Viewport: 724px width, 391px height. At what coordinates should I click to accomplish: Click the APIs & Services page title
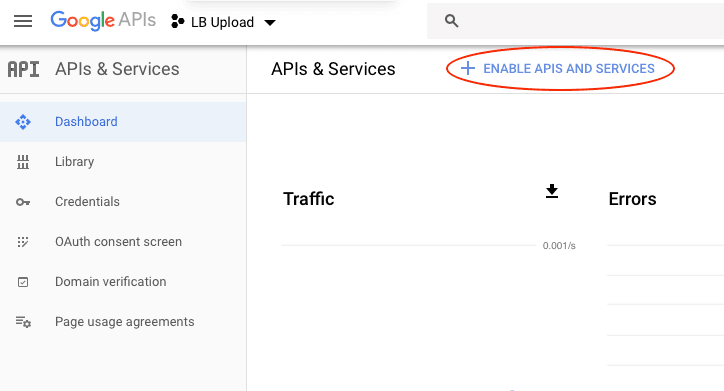tap(333, 69)
